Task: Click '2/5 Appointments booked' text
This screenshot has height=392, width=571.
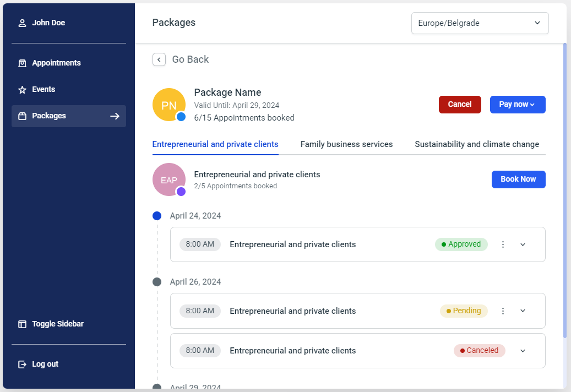Action: pyautogui.click(x=236, y=186)
